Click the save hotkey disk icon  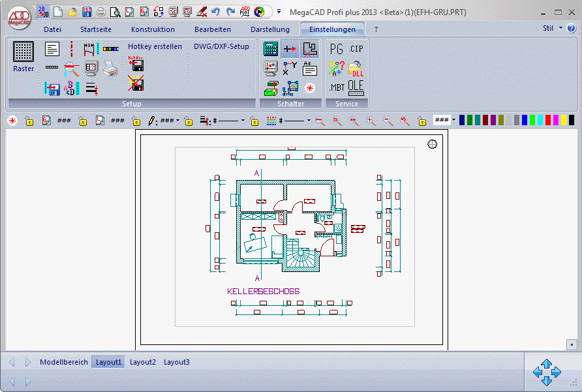click(136, 64)
